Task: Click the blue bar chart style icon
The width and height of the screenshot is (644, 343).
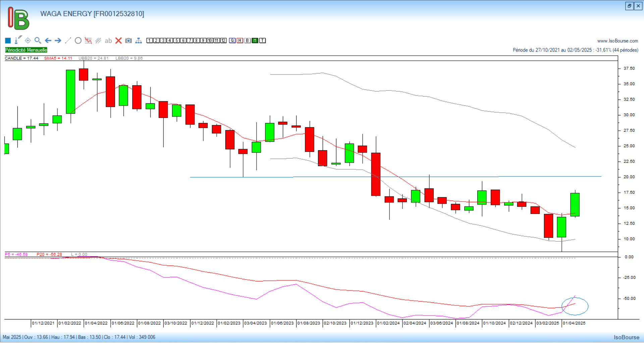Action: 98,41
